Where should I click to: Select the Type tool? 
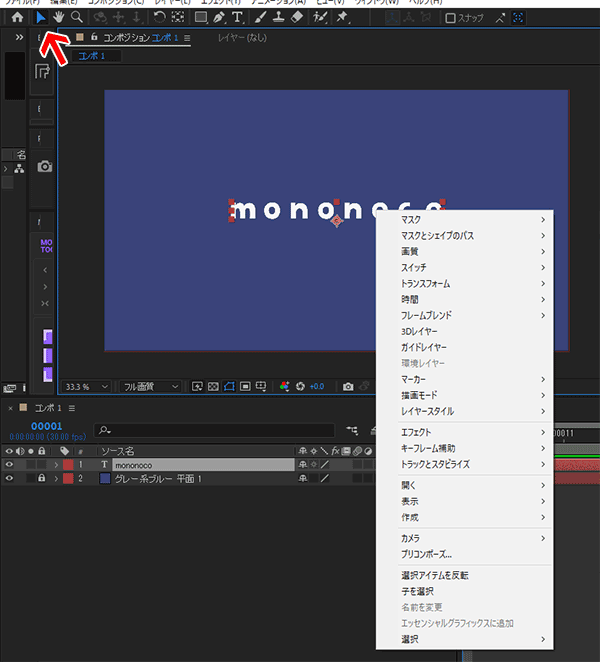pyautogui.click(x=237, y=17)
